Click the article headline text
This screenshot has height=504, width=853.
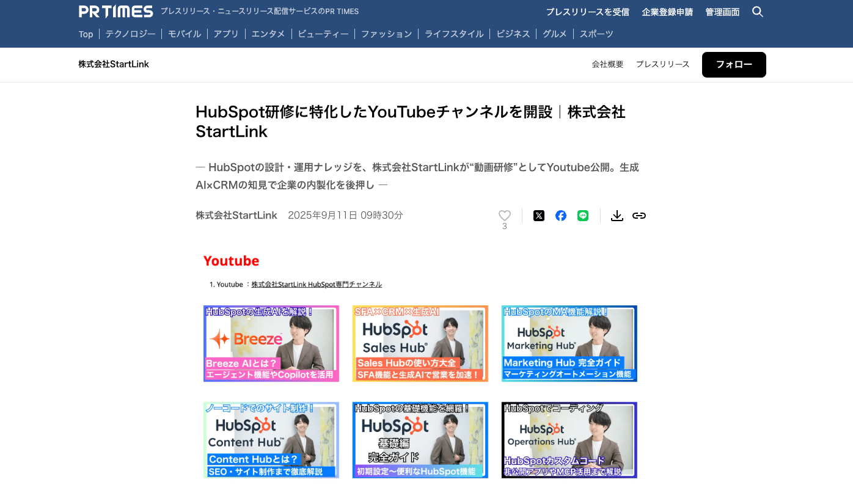411,122
